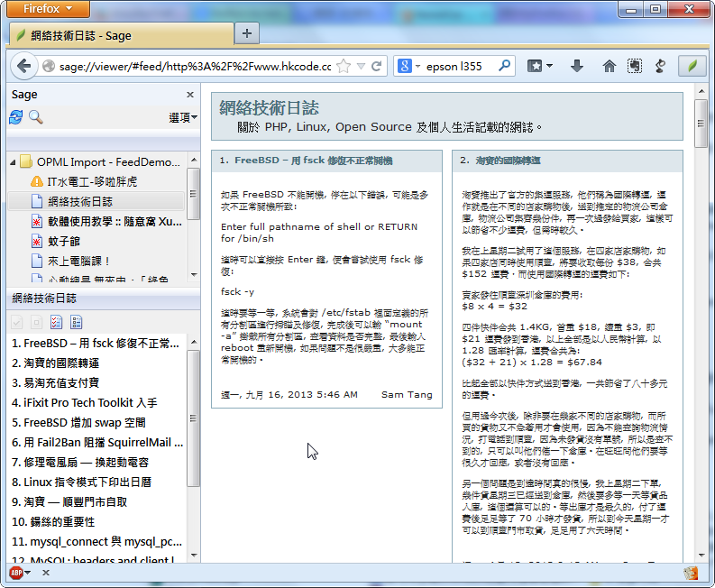Go to the Home page icon
The width and height of the screenshot is (715, 588).
[610, 66]
